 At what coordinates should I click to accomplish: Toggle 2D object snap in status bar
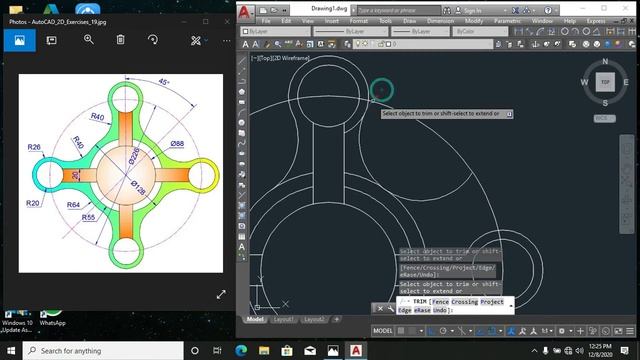[x=492, y=331]
